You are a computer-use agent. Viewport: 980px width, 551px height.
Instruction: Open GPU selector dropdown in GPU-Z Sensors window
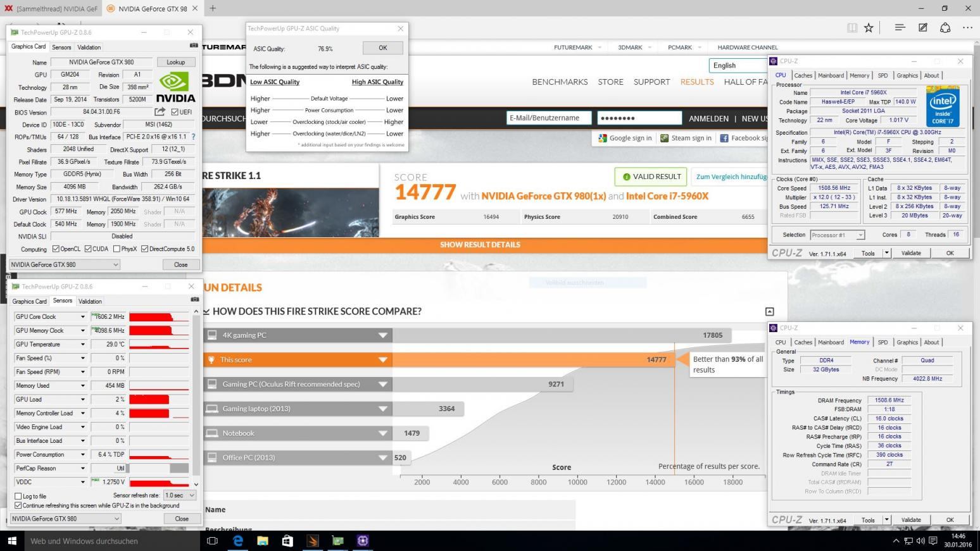pos(65,519)
